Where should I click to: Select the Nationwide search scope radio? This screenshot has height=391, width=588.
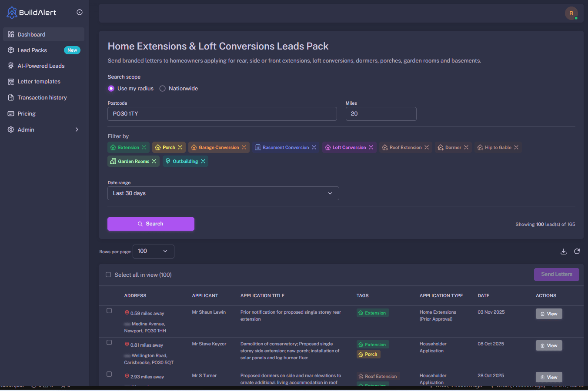click(162, 88)
